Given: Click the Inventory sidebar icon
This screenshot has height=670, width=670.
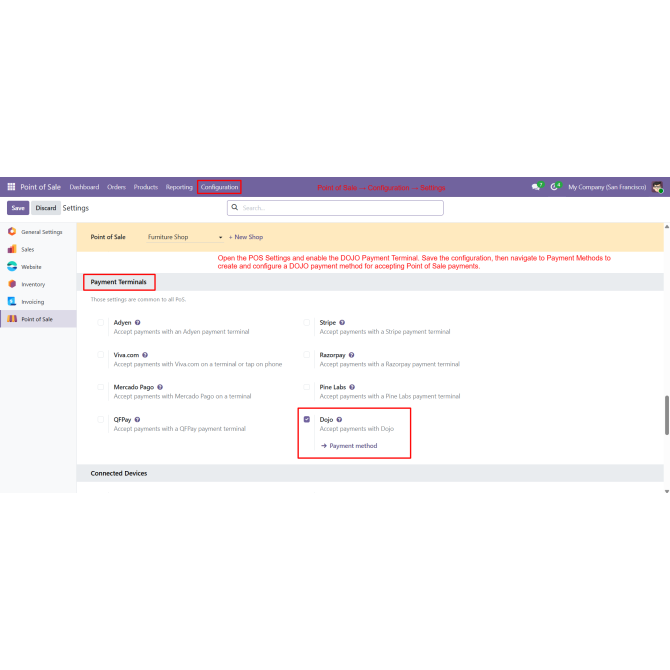Looking at the screenshot, I should coord(12,284).
